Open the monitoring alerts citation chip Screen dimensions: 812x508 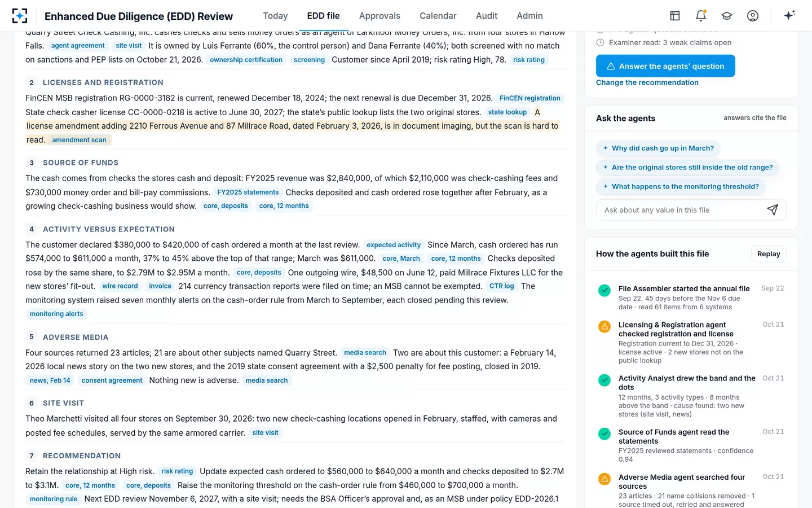click(56, 314)
